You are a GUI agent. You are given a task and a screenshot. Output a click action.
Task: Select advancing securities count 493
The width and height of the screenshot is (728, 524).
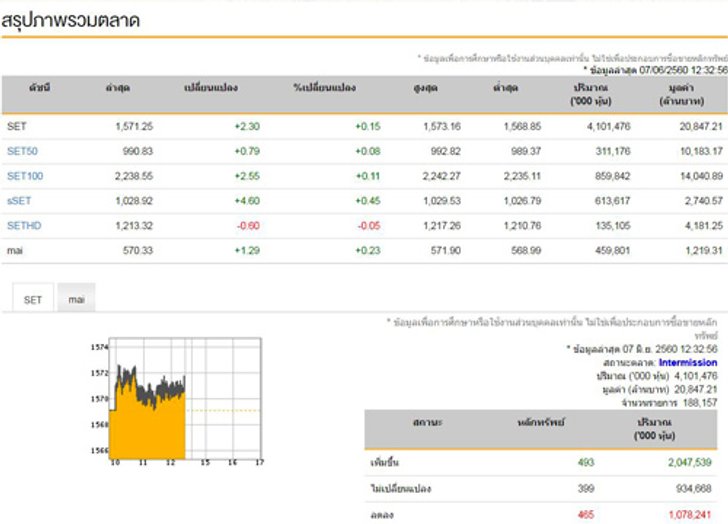pyautogui.click(x=586, y=462)
